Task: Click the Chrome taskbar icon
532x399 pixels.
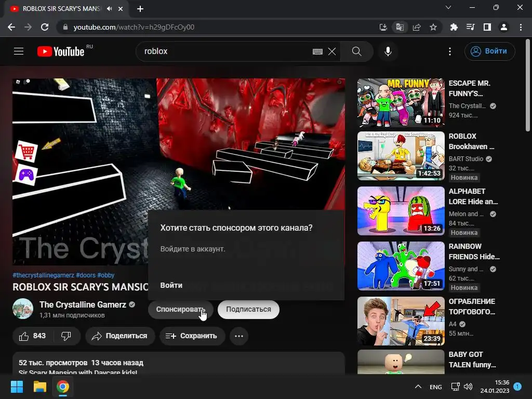Action: [63, 387]
